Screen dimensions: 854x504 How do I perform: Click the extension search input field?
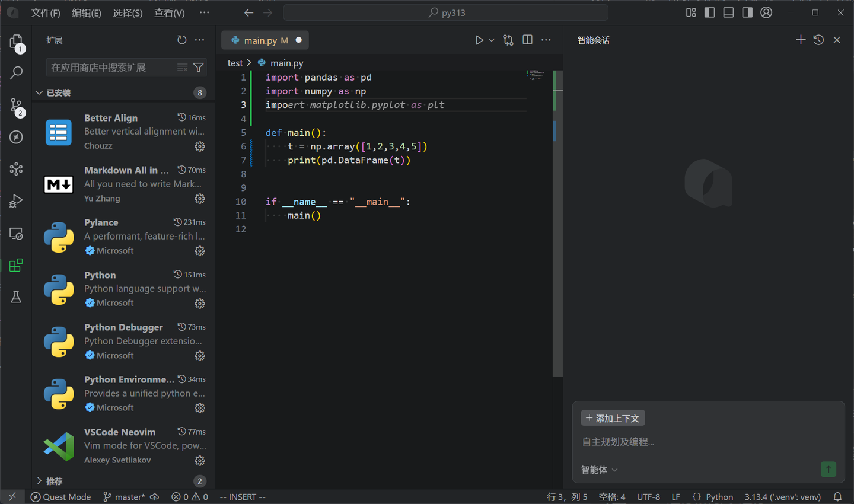tap(110, 68)
